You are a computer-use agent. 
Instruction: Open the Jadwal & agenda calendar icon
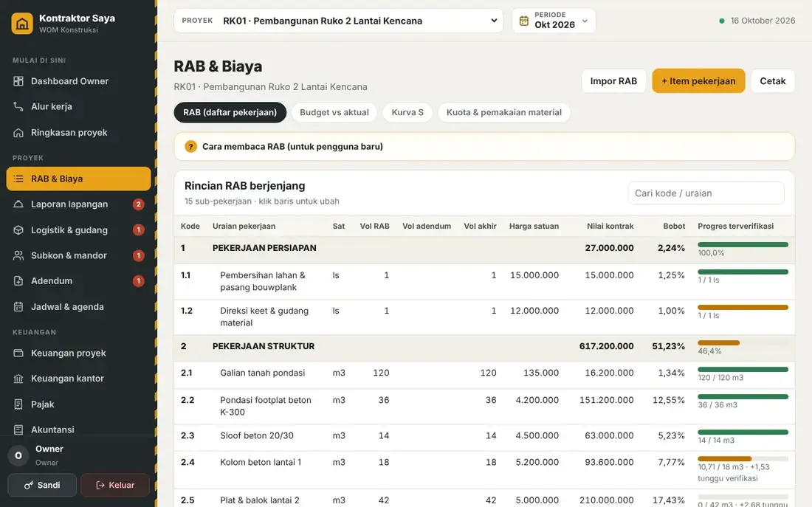pos(18,306)
